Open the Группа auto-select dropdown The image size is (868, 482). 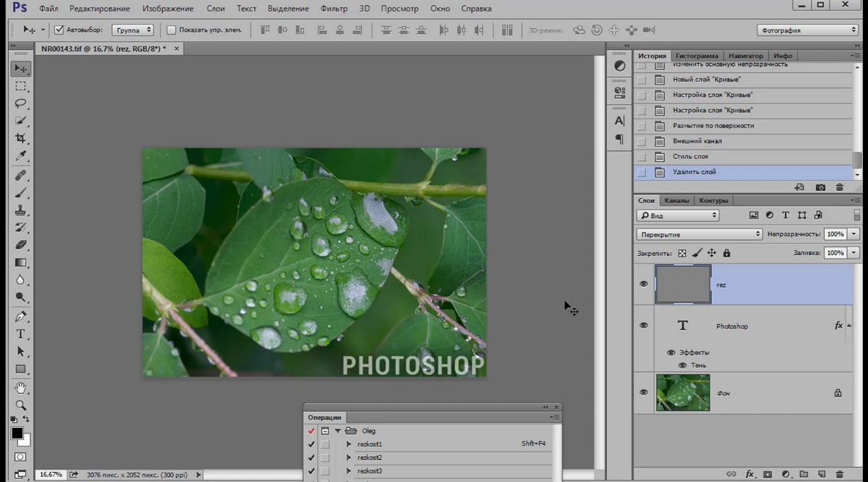(133, 30)
